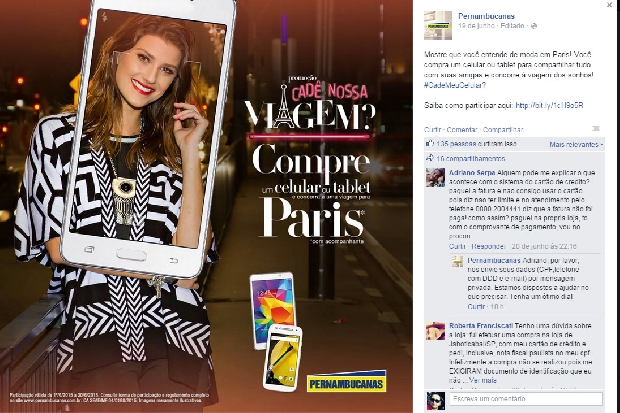Click the options icon right of Compartilhar
The image size is (620, 413).
pyautogui.click(x=596, y=129)
